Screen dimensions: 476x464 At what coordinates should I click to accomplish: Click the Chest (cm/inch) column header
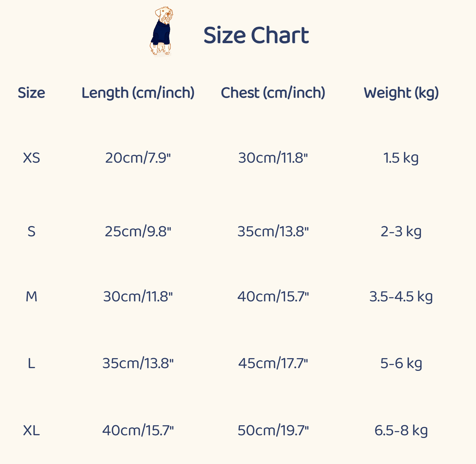(x=273, y=93)
